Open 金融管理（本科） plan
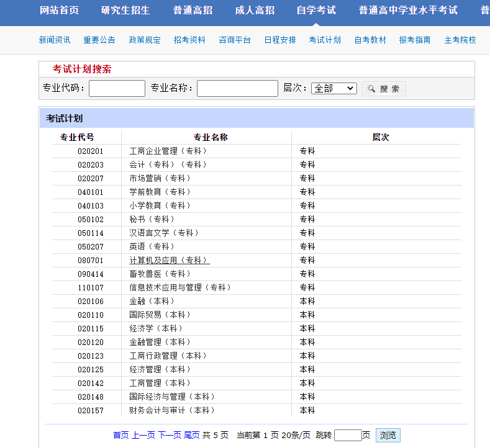Image resolution: width=490 pixels, height=448 pixels. (160, 342)
